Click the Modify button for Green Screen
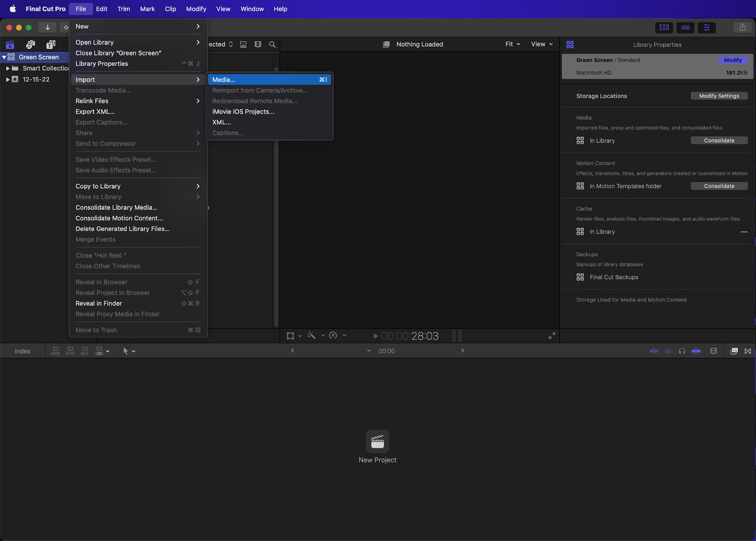Image resolution: width=756 pixels, height=541 pixels. pyautogui.click(x=733, y=60)
